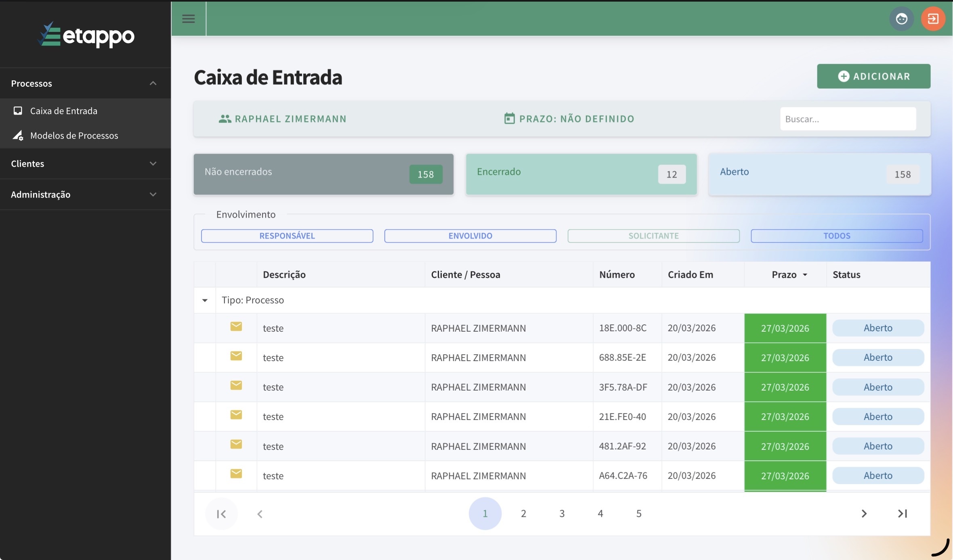Click the Buscar search field

848,119
